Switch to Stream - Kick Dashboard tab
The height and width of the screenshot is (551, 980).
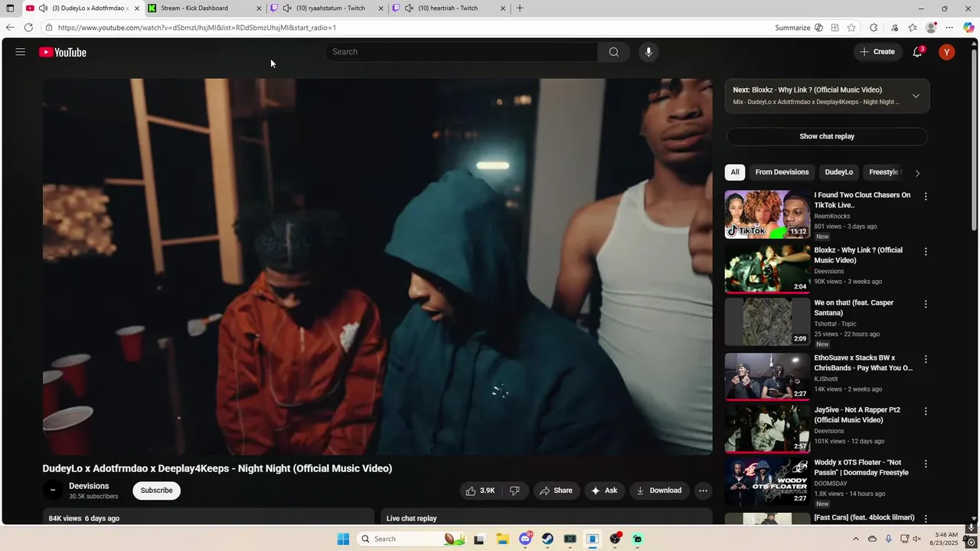pos(204,8)
